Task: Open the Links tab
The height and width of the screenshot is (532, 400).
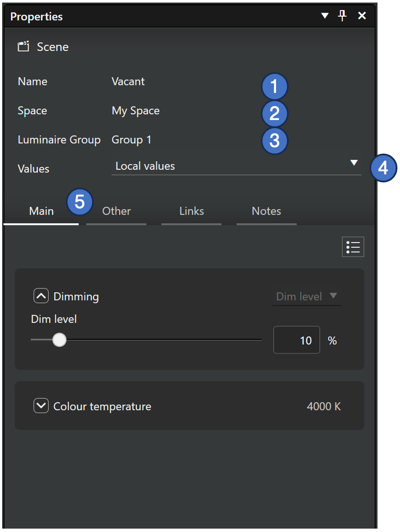Action: click(x=192, y=211)
